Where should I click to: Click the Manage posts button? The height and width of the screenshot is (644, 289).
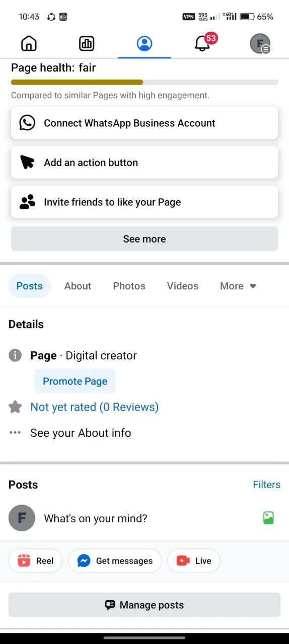click(x=144, y=605)
